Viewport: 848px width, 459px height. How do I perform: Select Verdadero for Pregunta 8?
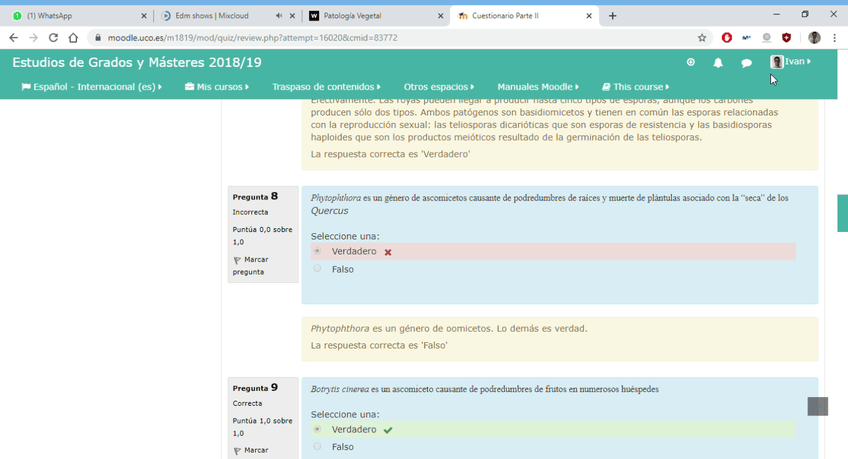(318, 251)
